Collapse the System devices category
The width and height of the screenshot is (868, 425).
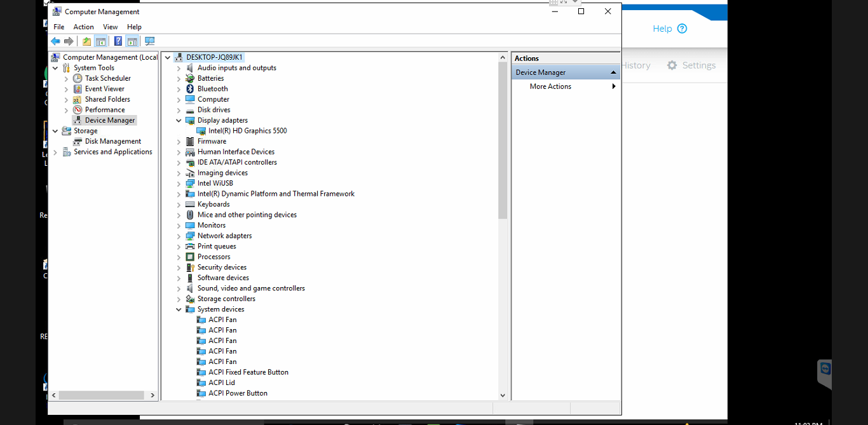coord(179,309)
